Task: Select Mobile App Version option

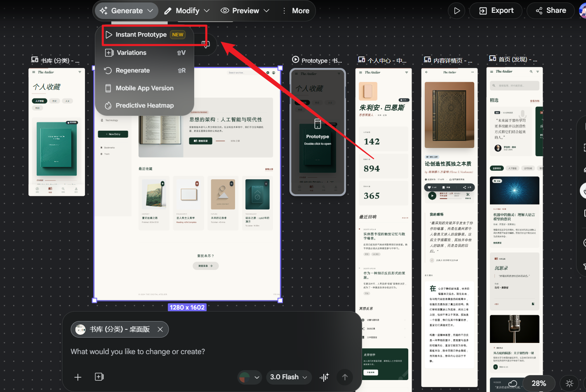Action: pos(145,88)
